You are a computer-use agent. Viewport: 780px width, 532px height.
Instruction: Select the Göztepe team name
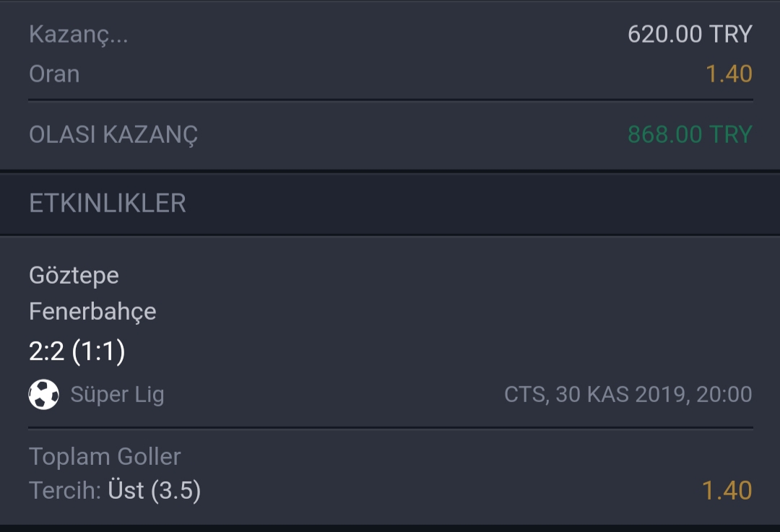(x=74, y=276)
